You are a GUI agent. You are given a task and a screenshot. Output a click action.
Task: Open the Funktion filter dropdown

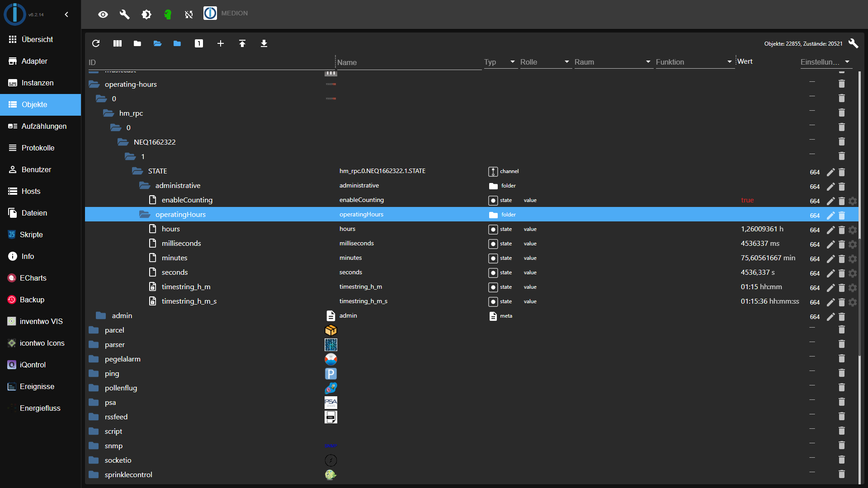[695, 62]
